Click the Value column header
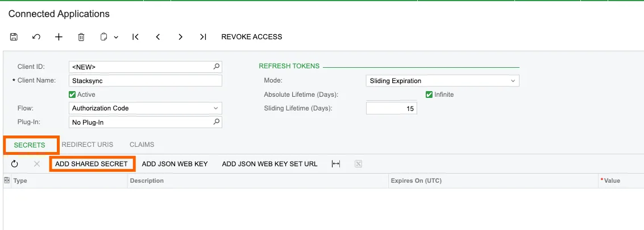Viewport: 644px width, 230px height. click(621, 180)
